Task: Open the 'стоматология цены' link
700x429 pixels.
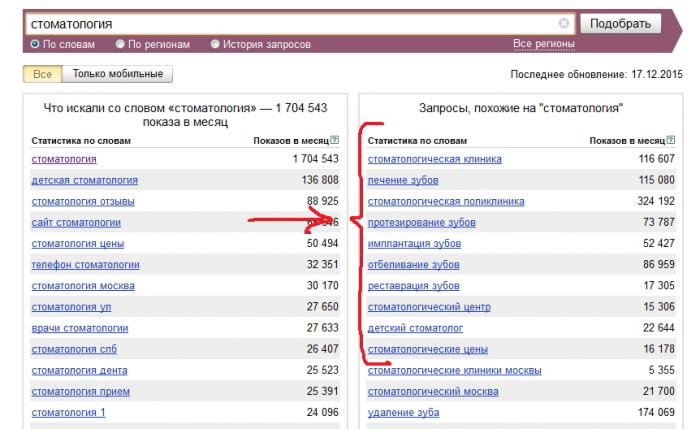Action: [78, 244]
